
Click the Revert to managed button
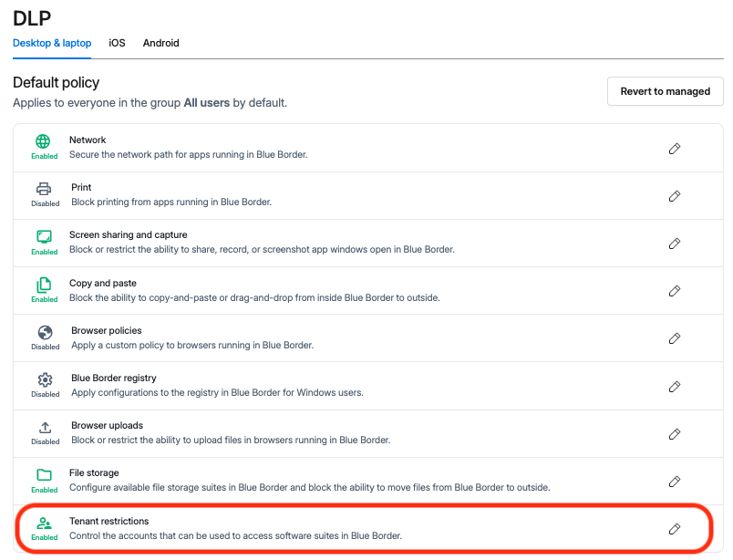coord(666,91)
